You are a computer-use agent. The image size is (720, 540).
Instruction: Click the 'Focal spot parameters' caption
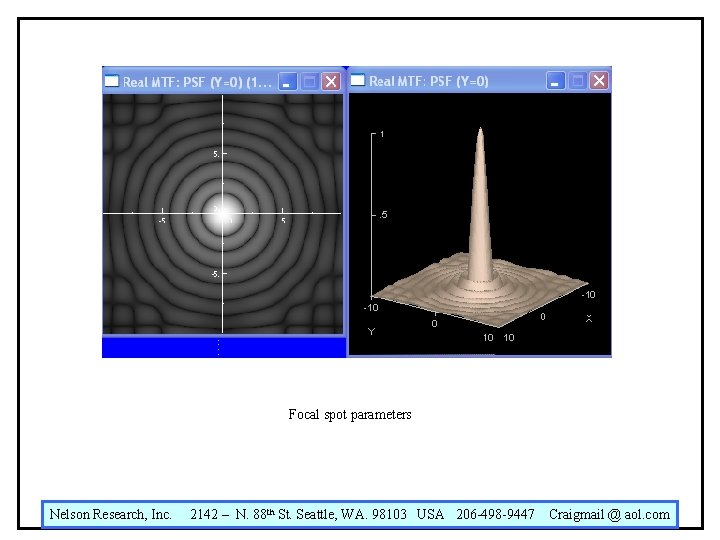click(x=349, y=415)
